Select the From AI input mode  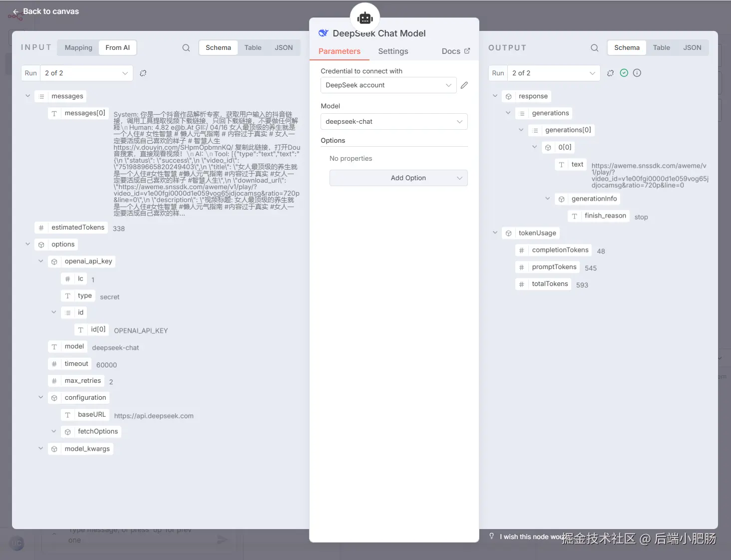click(x=117, y=48)
